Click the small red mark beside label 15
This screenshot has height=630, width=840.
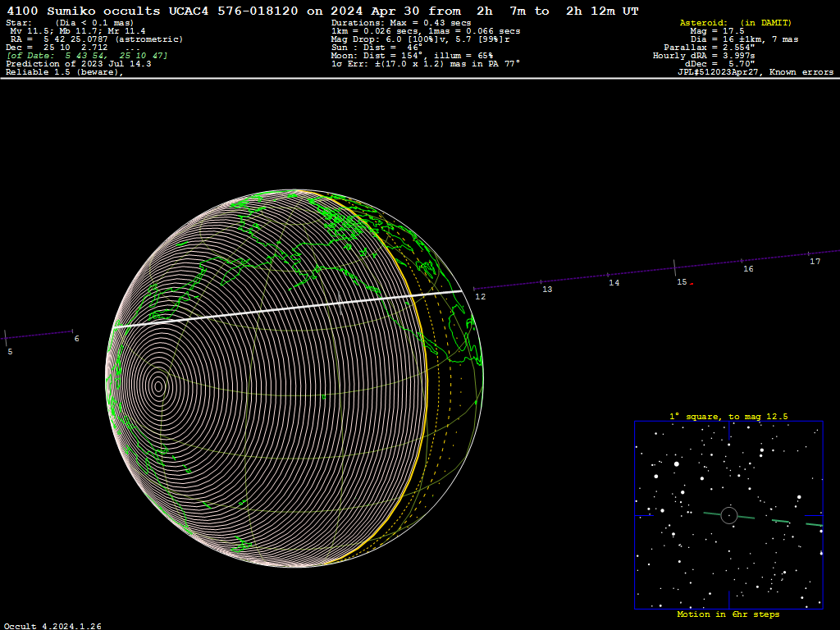(692, 284)
